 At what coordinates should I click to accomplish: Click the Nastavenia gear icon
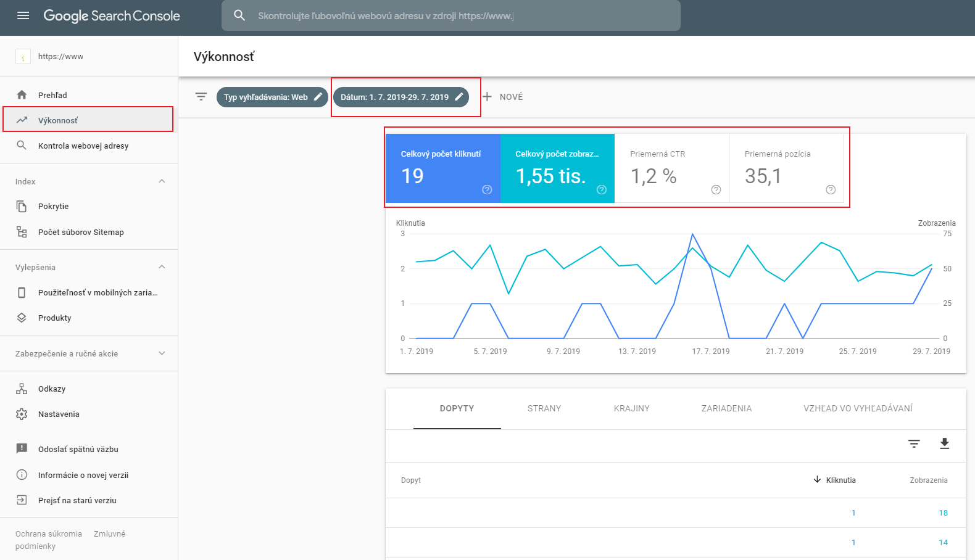[x=22, y=414]
